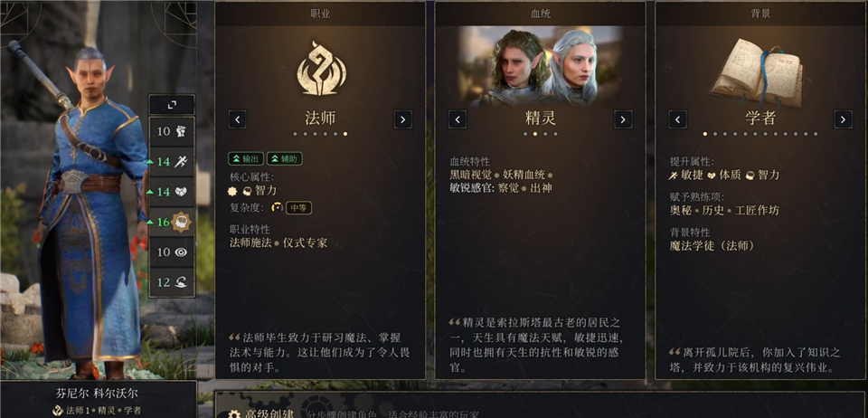The height and width of the screenshot is (418, 868).
Task: Switch to previous ancestry before 精灵
Action: pos(458,119)
